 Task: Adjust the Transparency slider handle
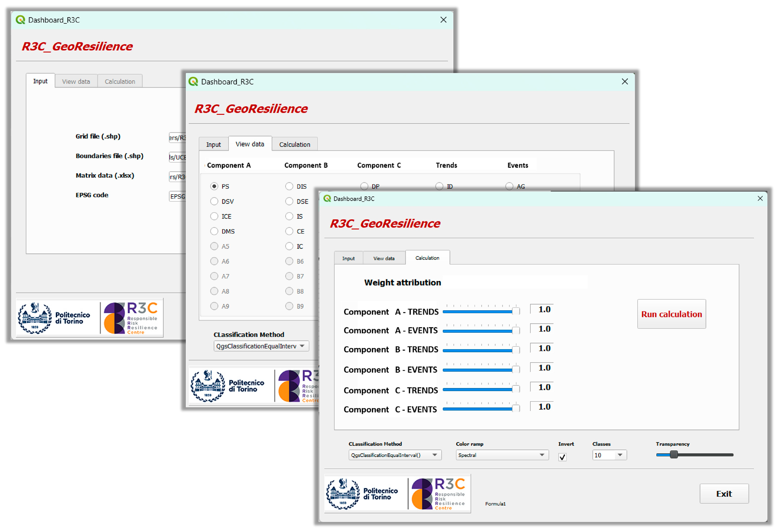[674, 454]
